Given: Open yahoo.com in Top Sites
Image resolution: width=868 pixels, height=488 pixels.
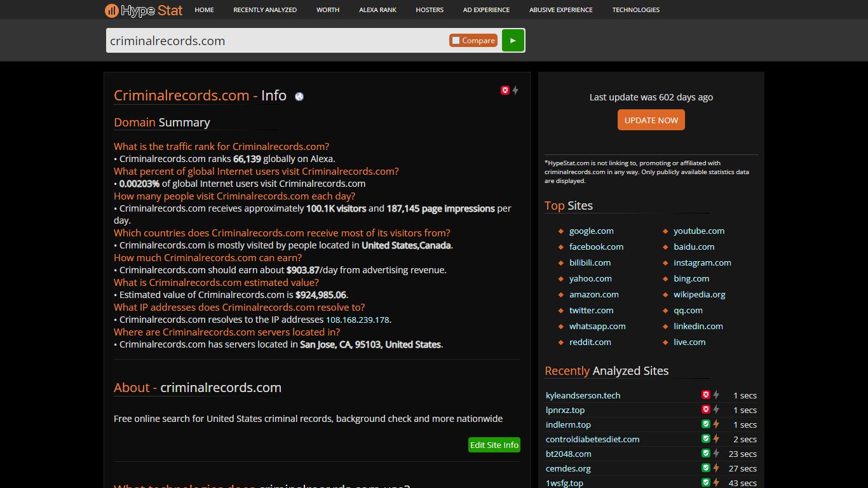Looking at the screenshot, I should pyautogui.click(x=590, y=278).
